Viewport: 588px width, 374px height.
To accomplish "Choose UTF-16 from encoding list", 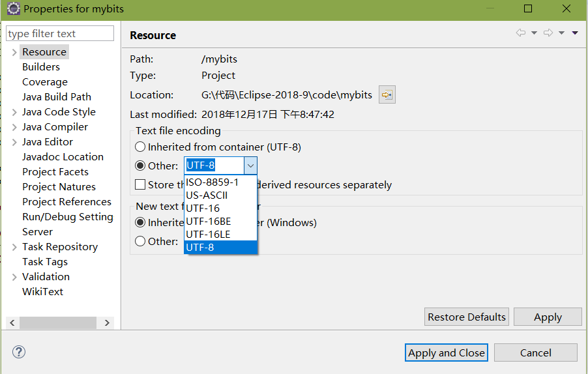I will click(x=220, y=209).
